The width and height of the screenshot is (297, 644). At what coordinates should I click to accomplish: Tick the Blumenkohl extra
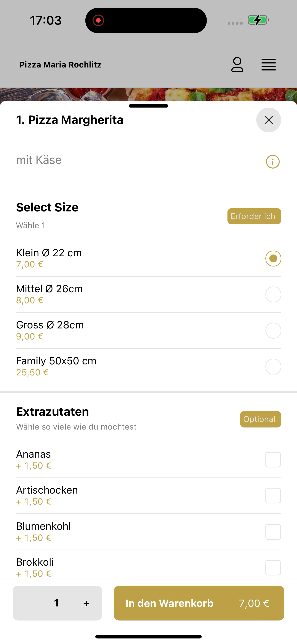(x=273, y=532)
